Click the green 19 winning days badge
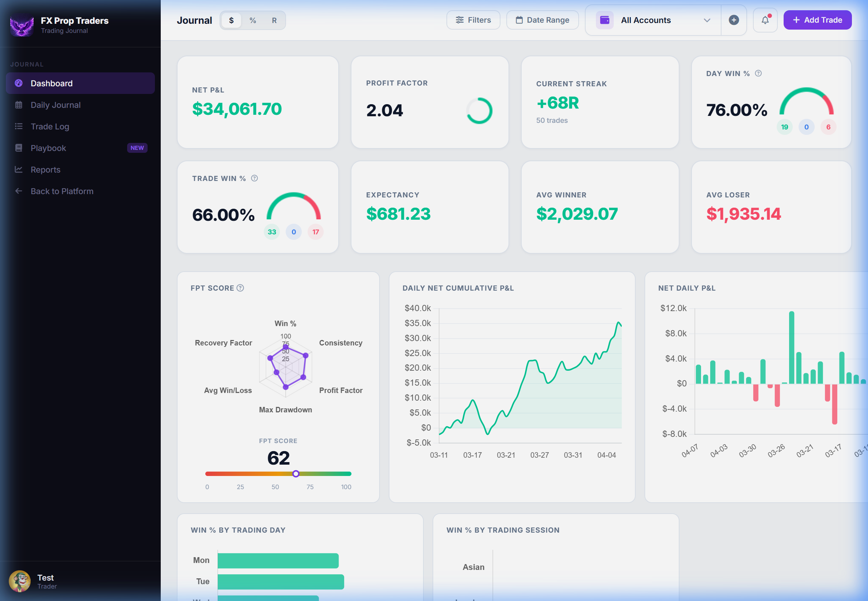 tap(784, 127)
